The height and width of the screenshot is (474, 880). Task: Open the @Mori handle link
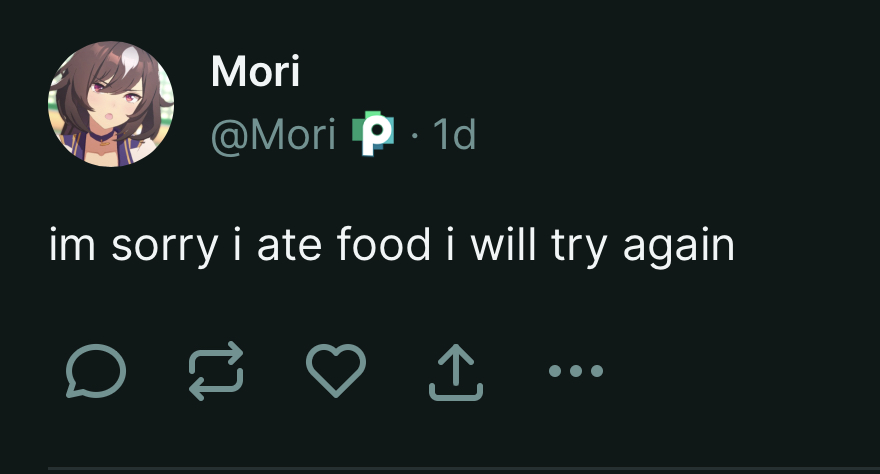273,135
